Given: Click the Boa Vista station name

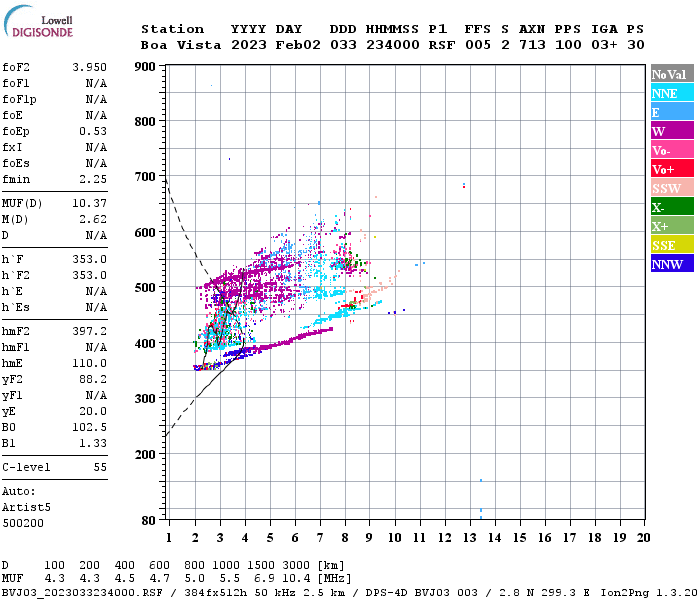Looking at the screenshot, I should coord(181,45).
